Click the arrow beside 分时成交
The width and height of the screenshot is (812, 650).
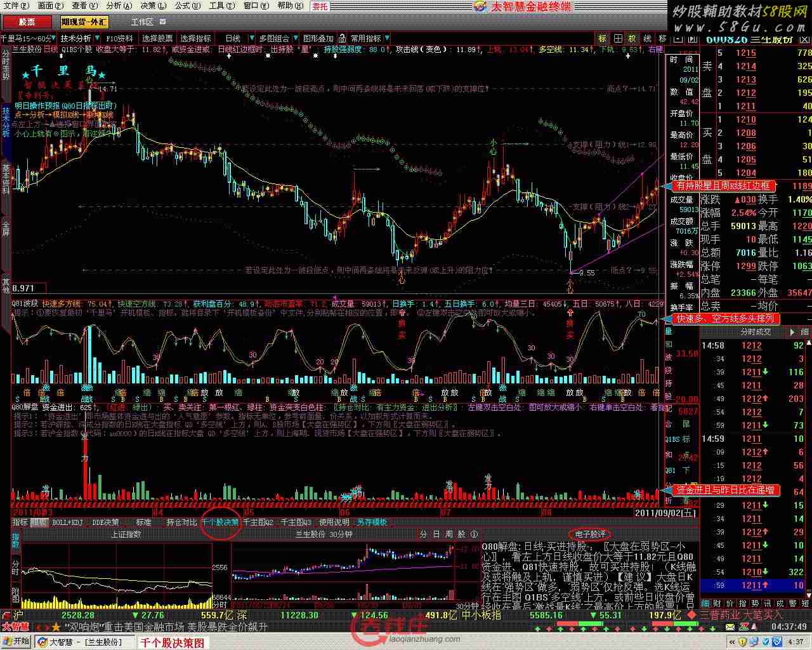(x=791, y=331)
